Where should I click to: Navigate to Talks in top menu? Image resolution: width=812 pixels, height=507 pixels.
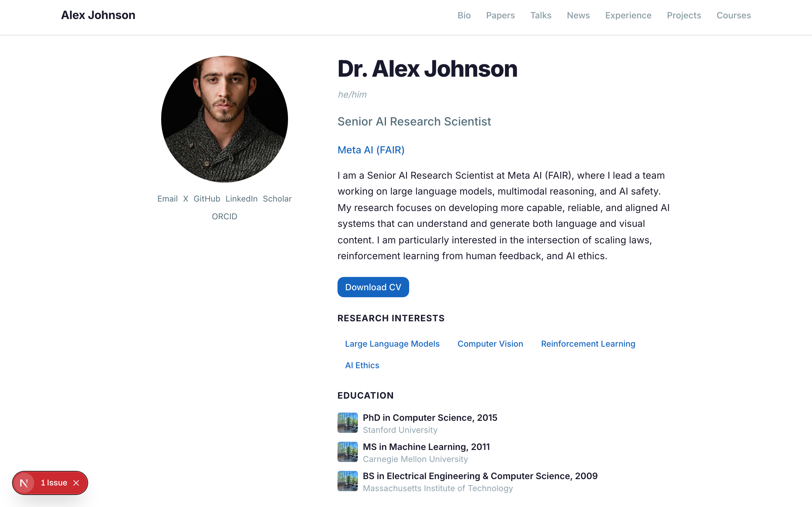click(540, 16)
